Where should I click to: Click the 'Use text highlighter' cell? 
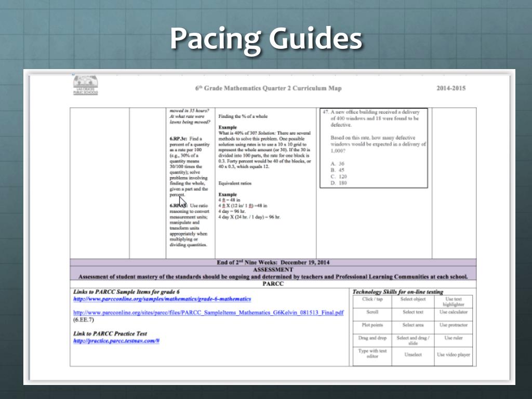454,302
